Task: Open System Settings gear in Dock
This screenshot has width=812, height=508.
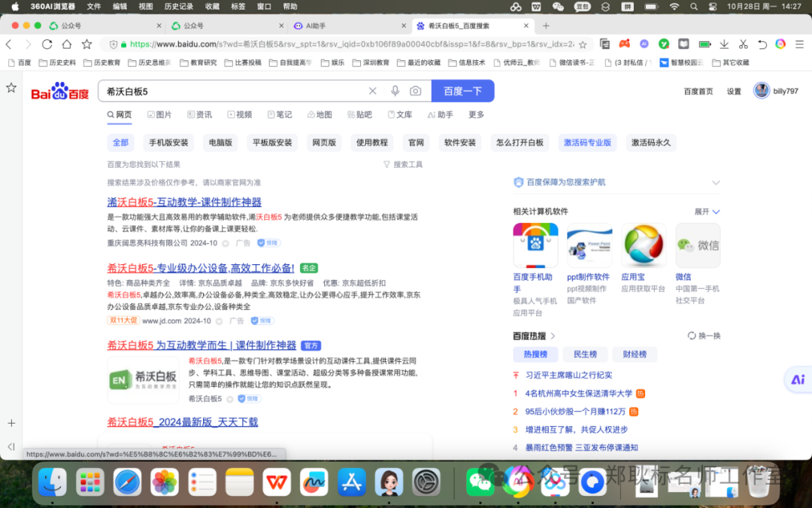Action: (x=426, y=482)
